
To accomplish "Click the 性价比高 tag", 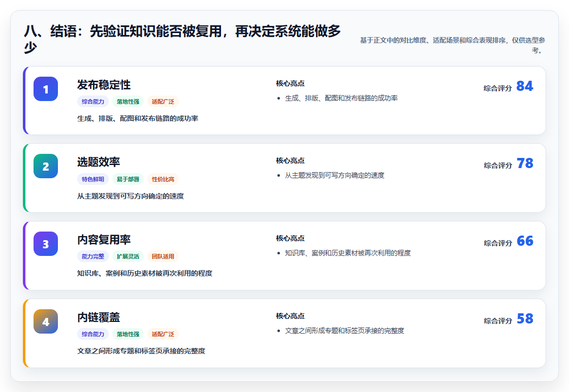I will pos(163,179).
